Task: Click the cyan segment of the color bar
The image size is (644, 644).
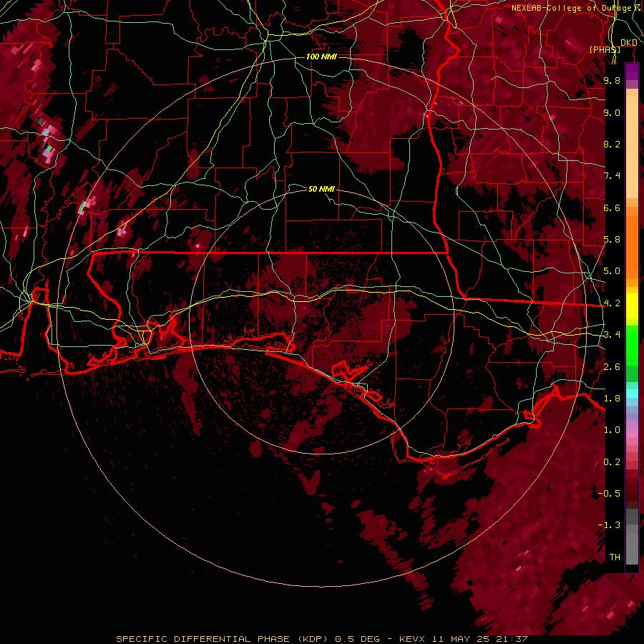Action: (x=632, y=393)
